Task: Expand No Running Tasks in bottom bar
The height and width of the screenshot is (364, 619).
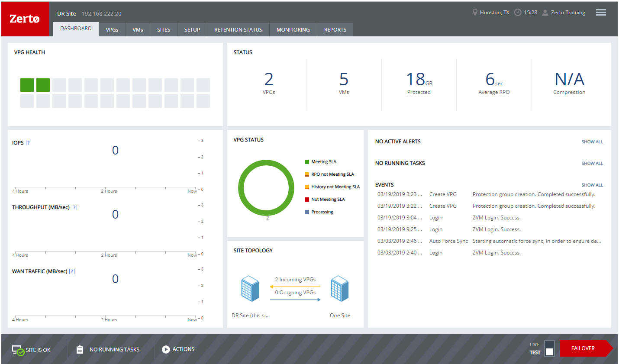Action: (114, 350)
